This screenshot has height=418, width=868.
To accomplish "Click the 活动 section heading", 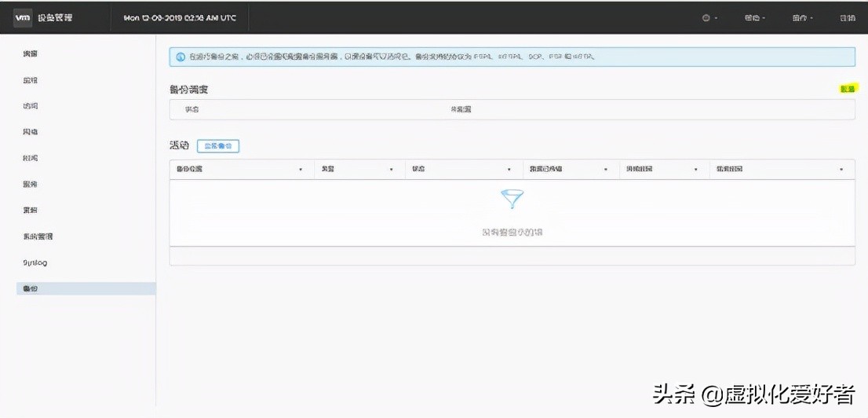I will click(180, 146).
